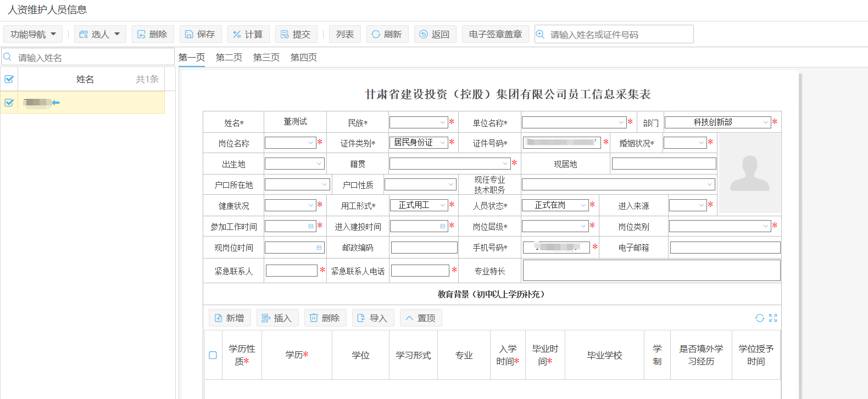
Task: Click 置顶 in education section toolbar
Action: tap(421, 318)
